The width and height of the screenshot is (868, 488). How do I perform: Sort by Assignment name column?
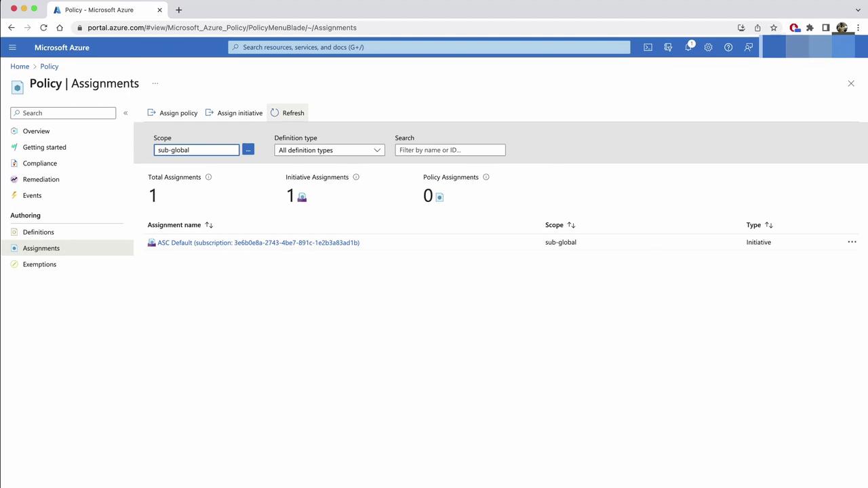click(180, 225)
